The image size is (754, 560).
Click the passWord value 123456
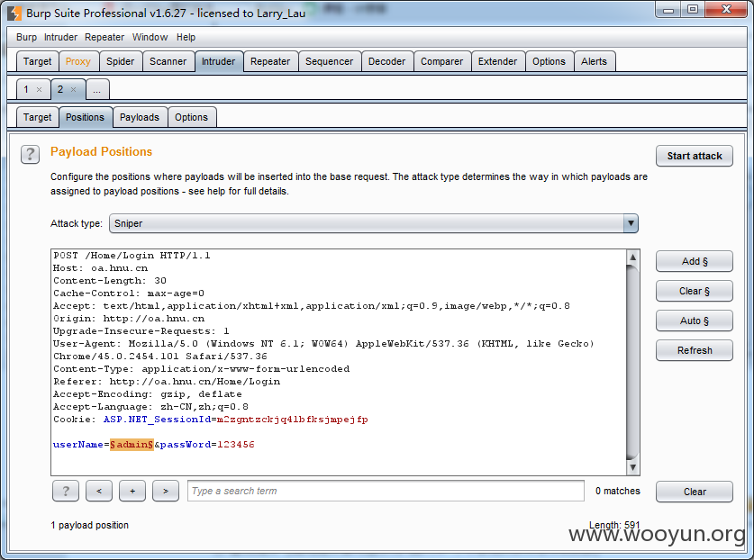pos(236,445)
